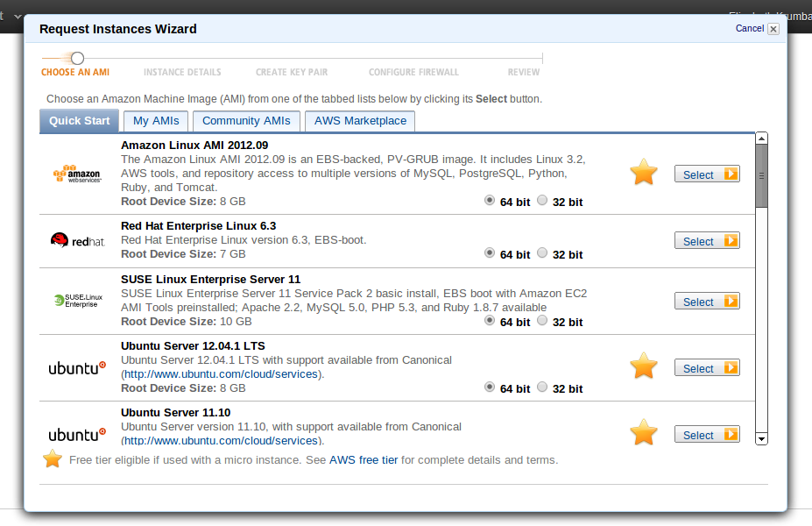Select the Amazon Linux AMI 2012.09 image
Image resolution: width=812 pixels, height=526 pixels.
click(x=707, y=174)
